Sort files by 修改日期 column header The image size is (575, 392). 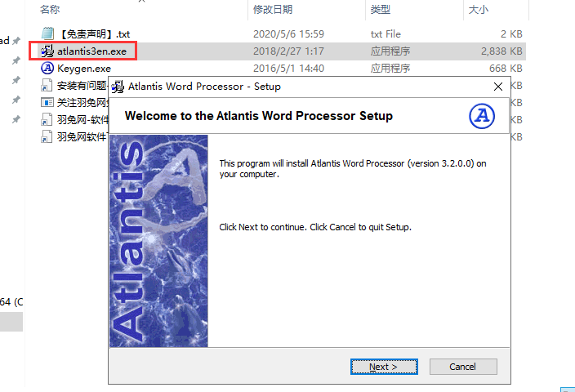pyautogui.click(x=273, y=10)
